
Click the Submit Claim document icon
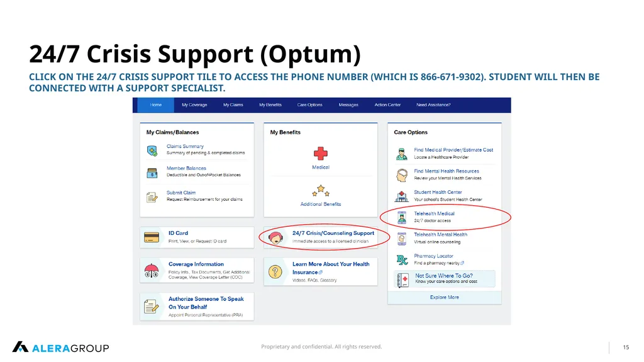pyautogui.click(x=152, y=198)
